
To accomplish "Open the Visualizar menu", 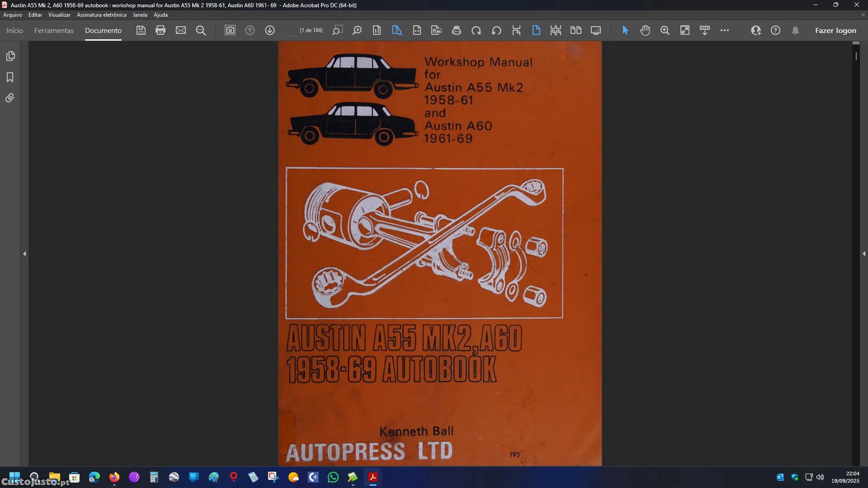I will [59, 15].
